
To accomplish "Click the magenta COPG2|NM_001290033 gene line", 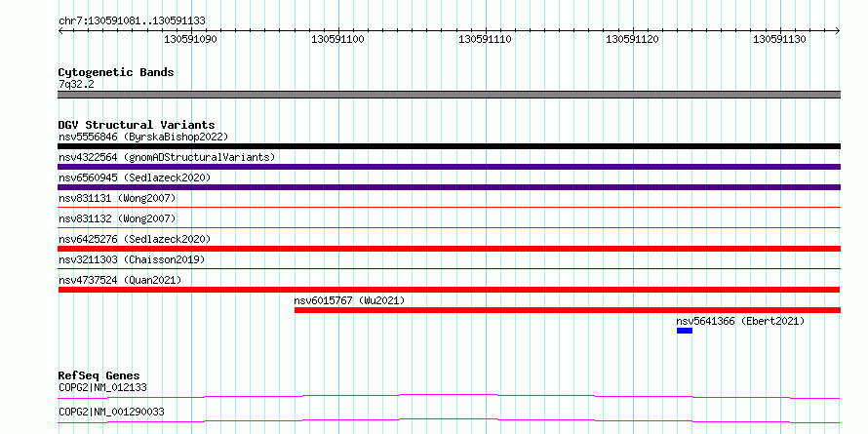I will 449,420.
